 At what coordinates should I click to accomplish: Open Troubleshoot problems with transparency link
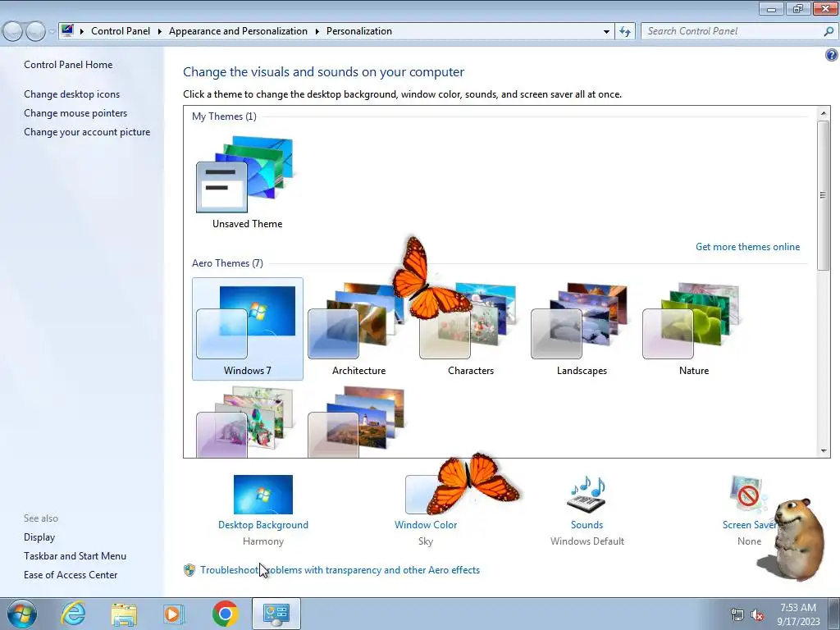pyautogui.click(x=340, y=570)
